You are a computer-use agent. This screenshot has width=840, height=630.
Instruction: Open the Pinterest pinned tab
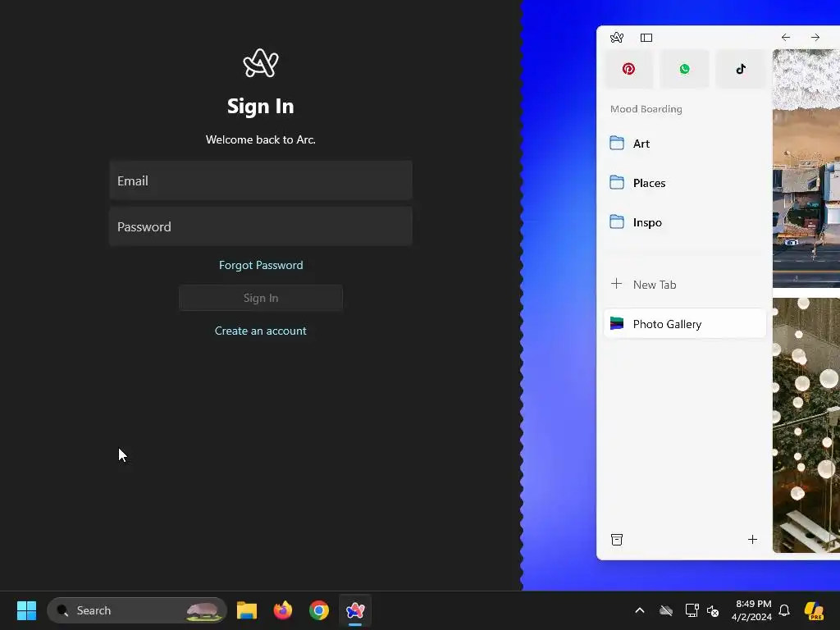coord(628,69)
